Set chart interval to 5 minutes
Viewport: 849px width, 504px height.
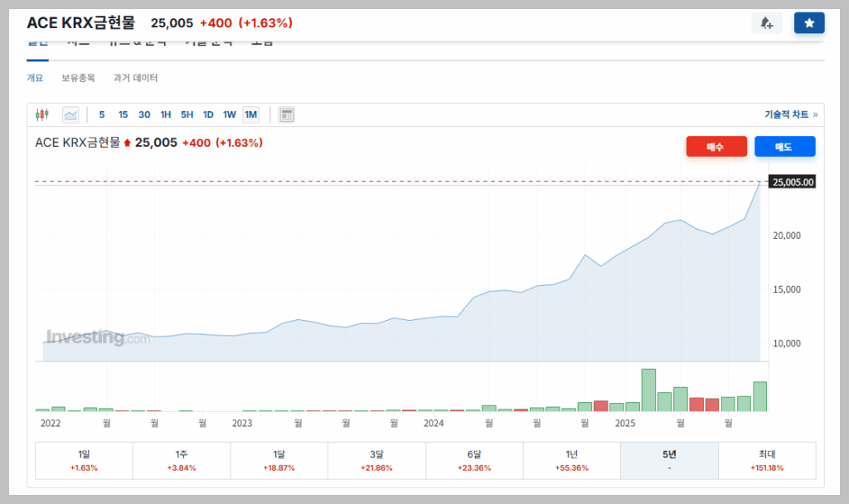coord(102,114)
